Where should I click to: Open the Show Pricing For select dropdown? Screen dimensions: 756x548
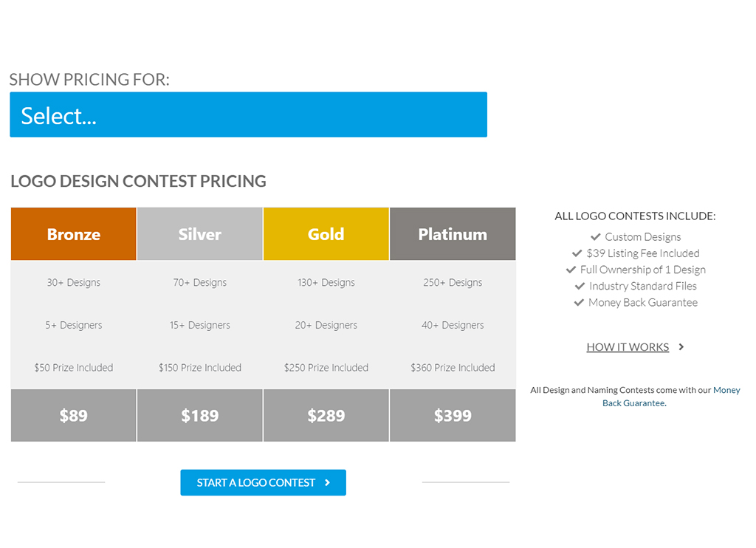click(248, 114)
